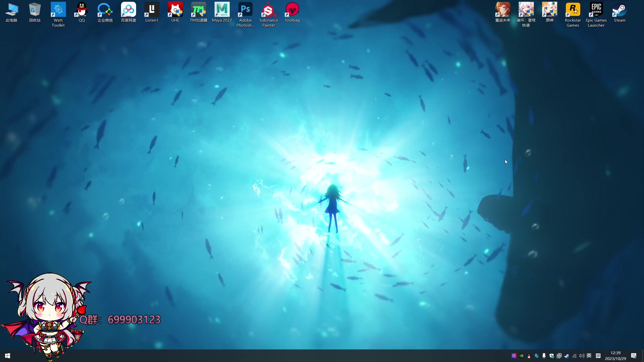Viewport: 644px width, 362px height.
Task: Select the 原神 game shortcut
Action: (x=549, y=13)
